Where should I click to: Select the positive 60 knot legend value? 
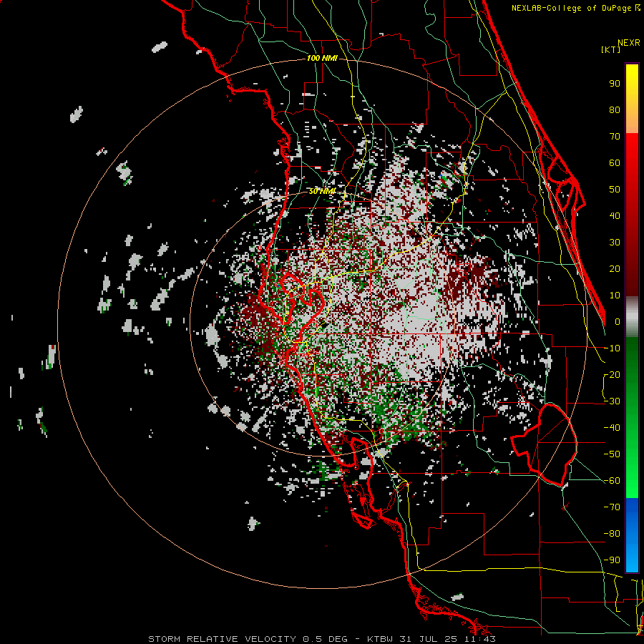coord(615,163)
